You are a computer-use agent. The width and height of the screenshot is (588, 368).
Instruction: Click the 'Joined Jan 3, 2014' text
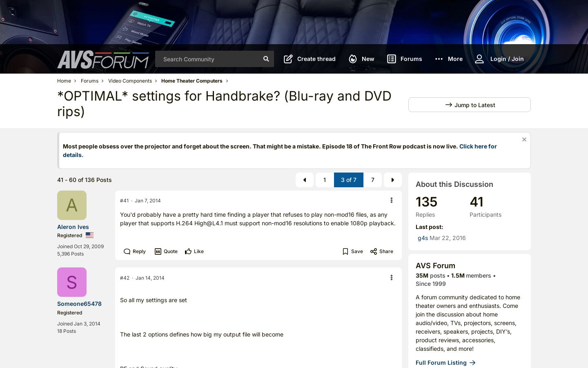[79, 324]
